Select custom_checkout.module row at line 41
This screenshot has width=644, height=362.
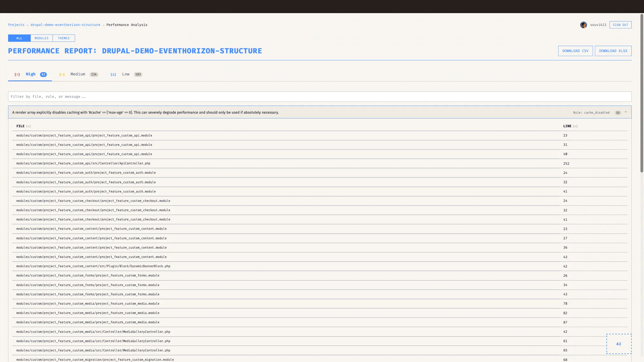(320, 219)
